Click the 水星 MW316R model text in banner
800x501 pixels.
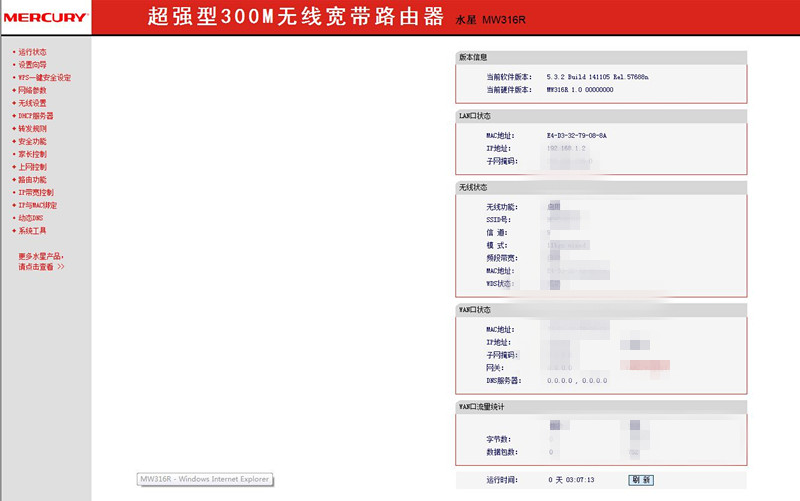(490, 20)
